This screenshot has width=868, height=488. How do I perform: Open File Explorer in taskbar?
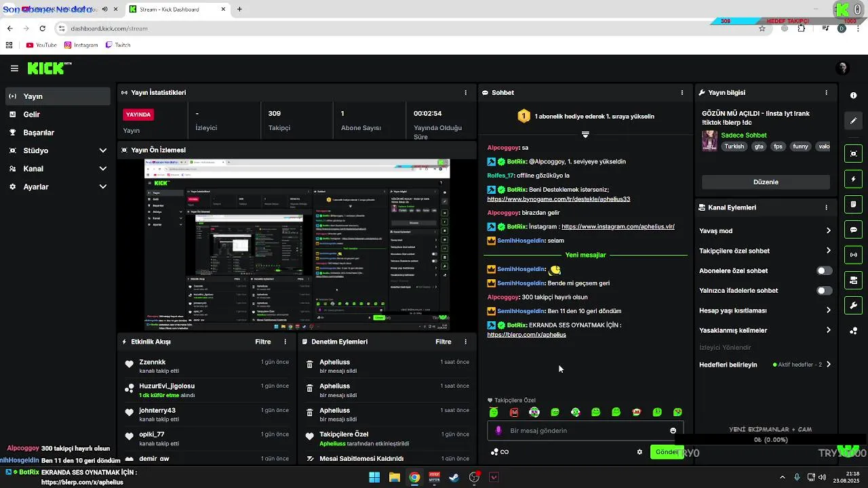point(394,477)
